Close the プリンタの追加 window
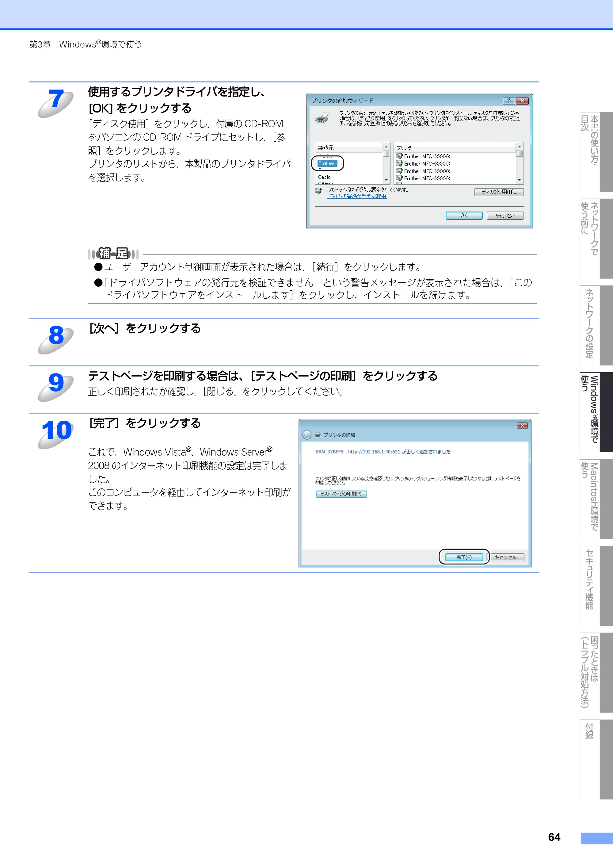The image size is (613, 868). coord(522,425)
